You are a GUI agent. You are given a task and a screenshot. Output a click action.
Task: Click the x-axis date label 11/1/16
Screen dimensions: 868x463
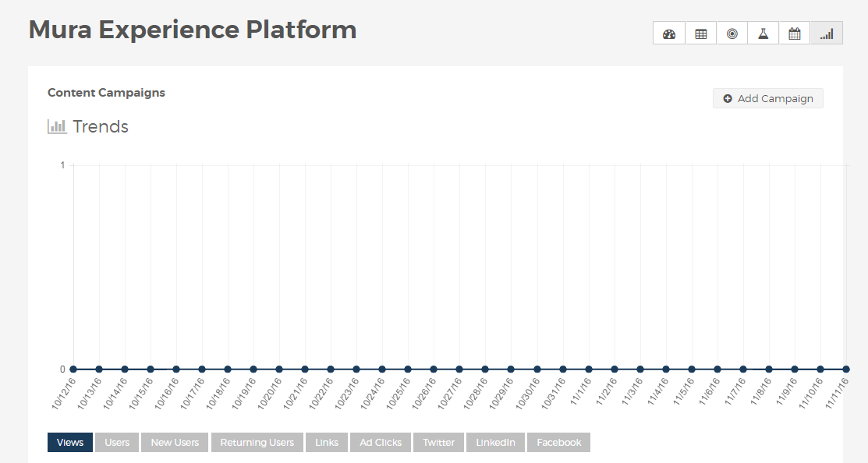580,391
